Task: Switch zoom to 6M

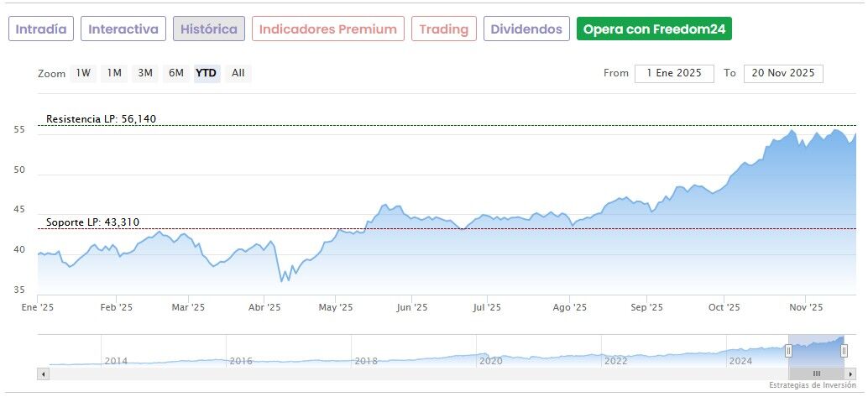Action: (x=175, y=73)
